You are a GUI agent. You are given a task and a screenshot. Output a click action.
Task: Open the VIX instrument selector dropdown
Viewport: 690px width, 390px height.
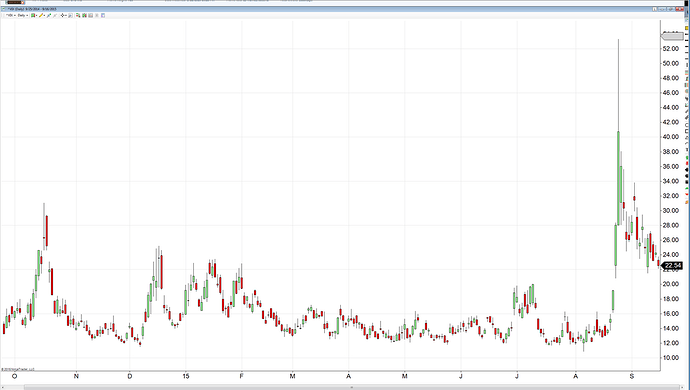click(x=10, y=15)
